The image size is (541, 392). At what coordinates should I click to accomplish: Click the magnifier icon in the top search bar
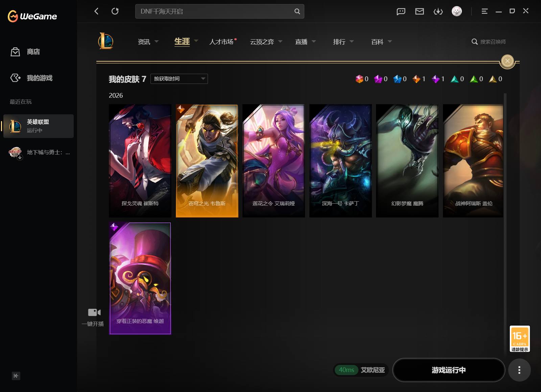(x=297, y=11)
